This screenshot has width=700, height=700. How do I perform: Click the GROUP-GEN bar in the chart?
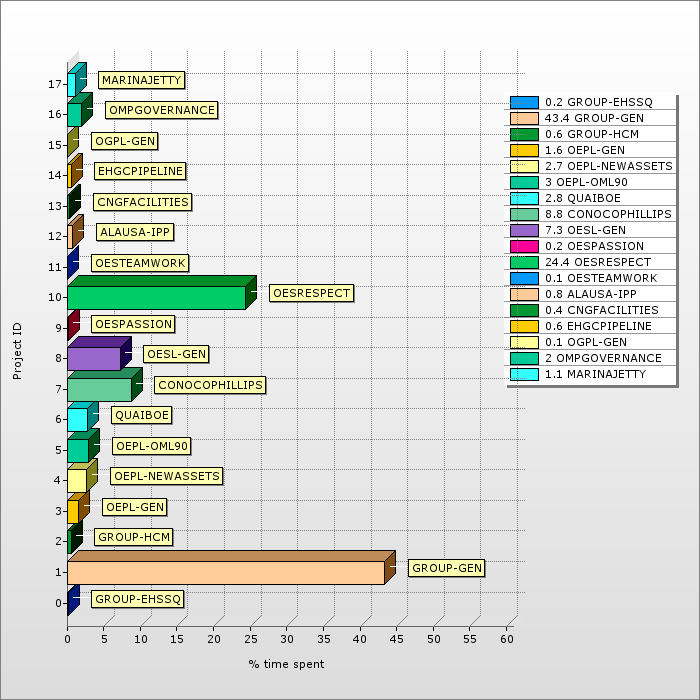(x=225, y=572)
